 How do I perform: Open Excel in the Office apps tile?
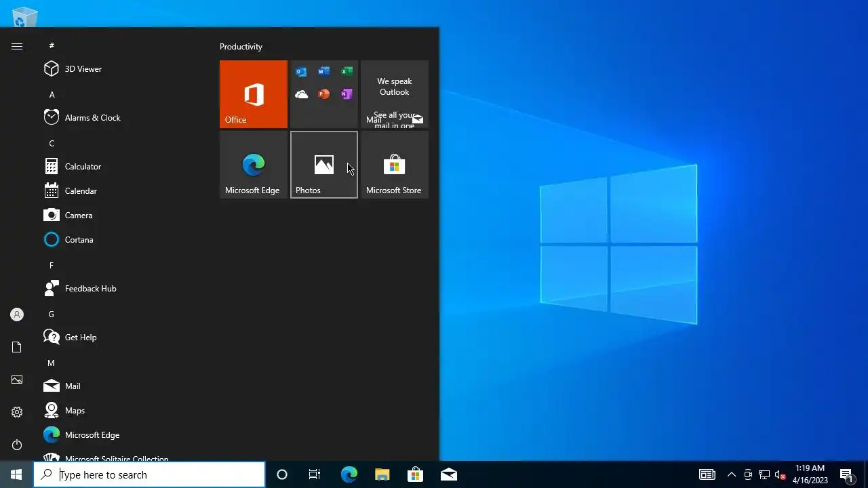(x=347, y=72)
